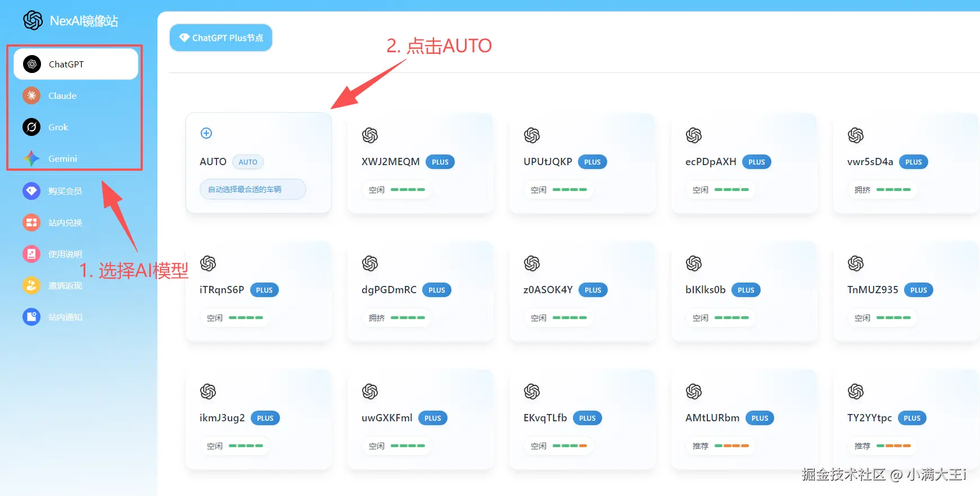Viewport: 980px width, 496px height.
Task: Switch to the Claude model label
Action: [x=62, y=95]
